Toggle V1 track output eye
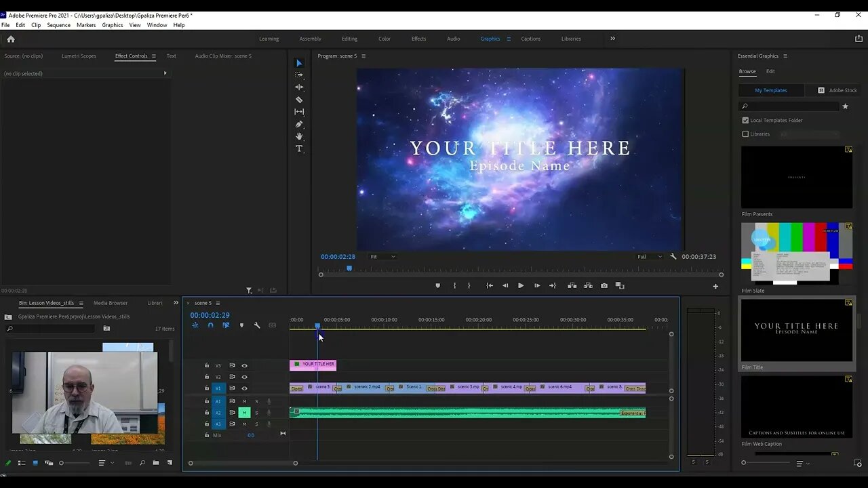 point(245,388)
